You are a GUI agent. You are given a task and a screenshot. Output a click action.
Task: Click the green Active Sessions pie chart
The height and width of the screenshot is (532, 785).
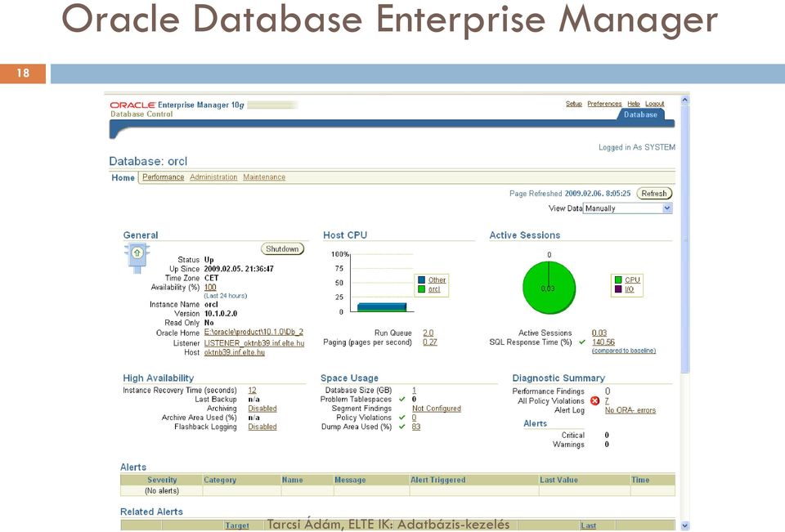click(x=549, y=288)
